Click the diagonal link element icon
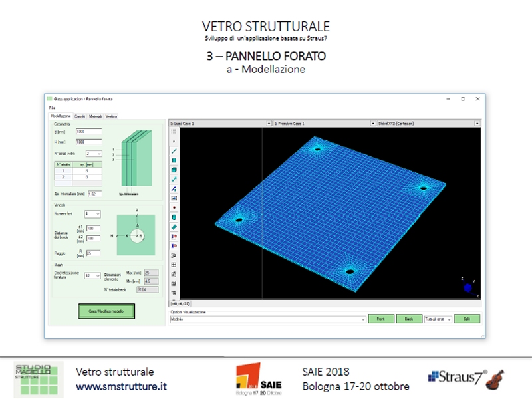Image resolution: width=532 pixels, height=399 pixels. click(174, 179)
